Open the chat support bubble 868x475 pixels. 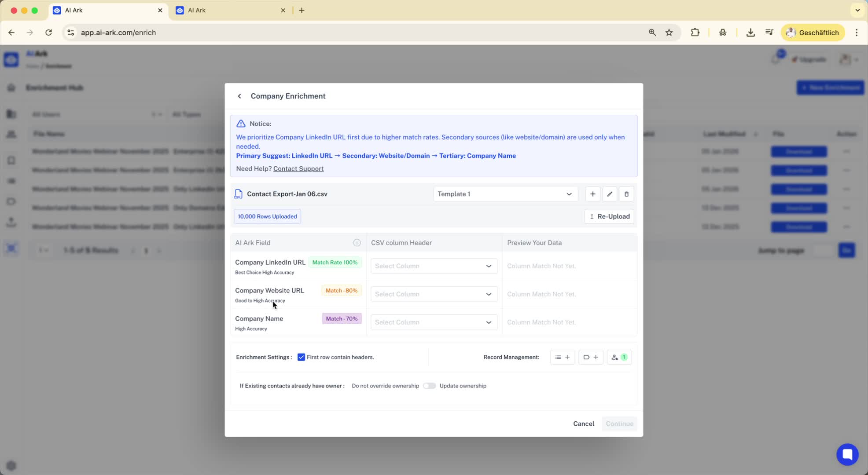click(847, 454)
